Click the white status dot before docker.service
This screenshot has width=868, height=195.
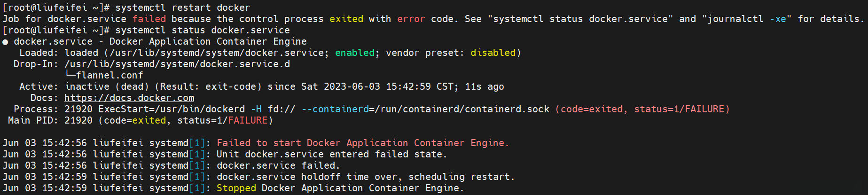(5, 42)
